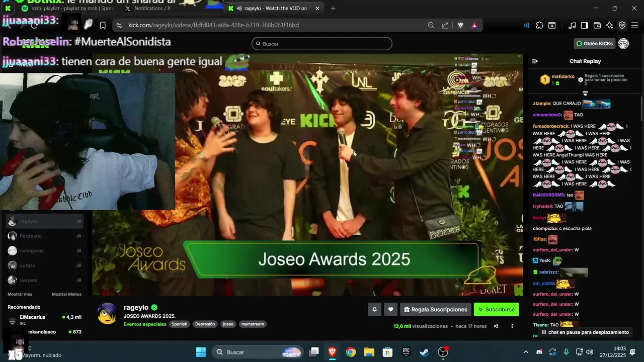Collapse the Chat Replay panel with arrow icon
This screenshot has height=362, width=644.
[x=535, y=61]
